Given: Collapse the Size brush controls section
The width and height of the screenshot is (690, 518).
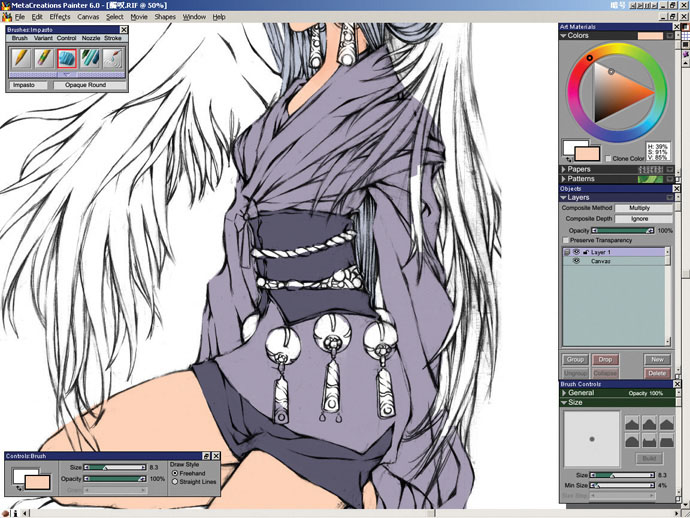Looking at the screenshot, I should 564,403.
